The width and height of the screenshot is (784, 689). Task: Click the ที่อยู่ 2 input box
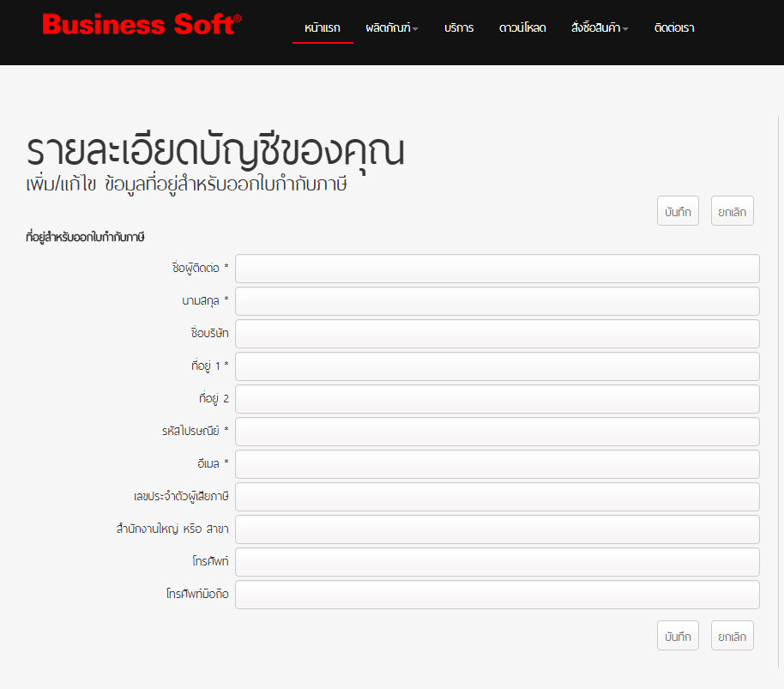pos(497,399)
